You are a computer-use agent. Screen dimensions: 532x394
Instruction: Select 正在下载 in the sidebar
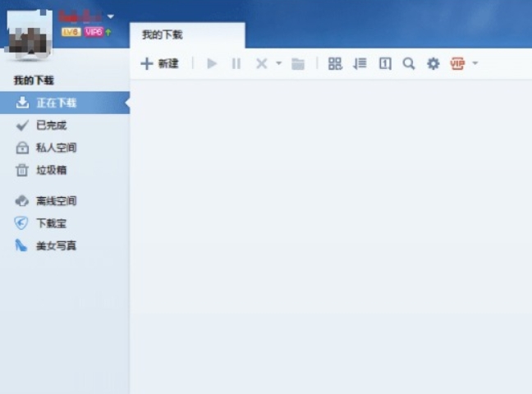point(65,103)
